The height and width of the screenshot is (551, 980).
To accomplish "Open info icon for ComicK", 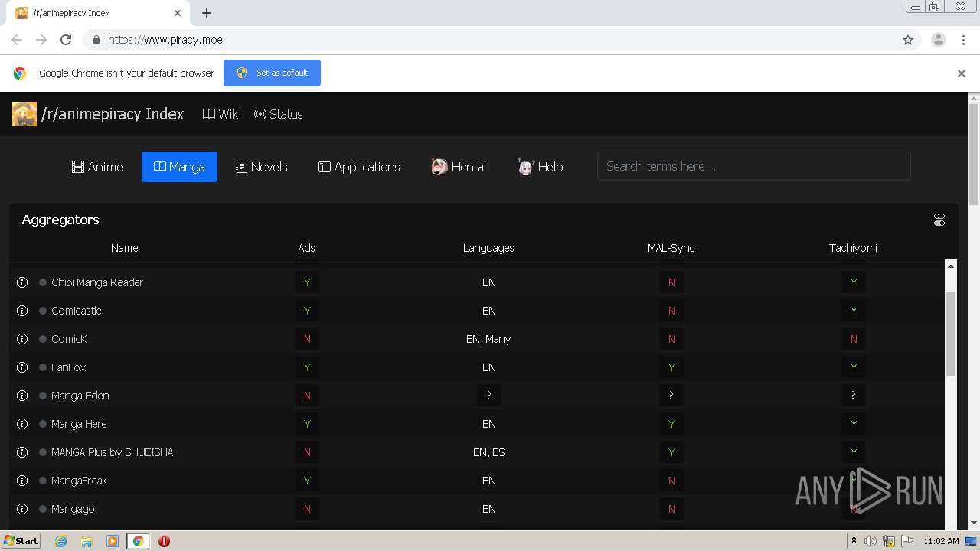I will pos(22,339).
